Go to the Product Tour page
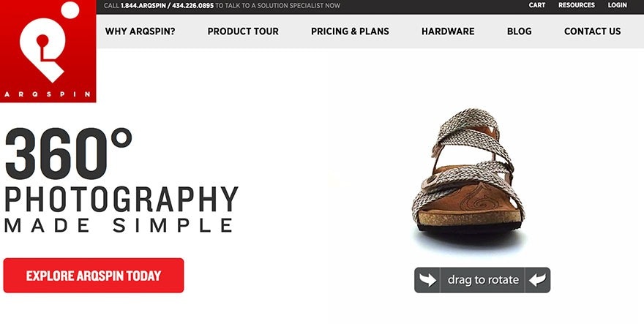 (243, 31)
